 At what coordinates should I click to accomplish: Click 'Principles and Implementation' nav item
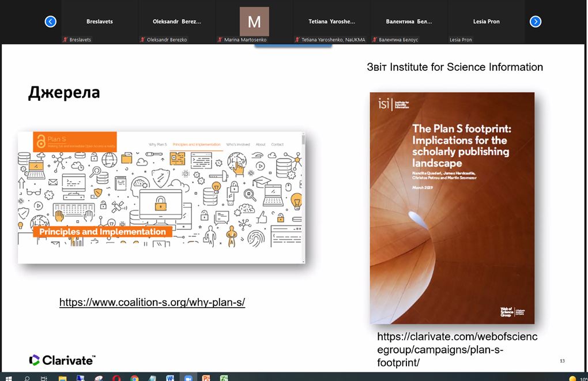(x=197, y=144)
